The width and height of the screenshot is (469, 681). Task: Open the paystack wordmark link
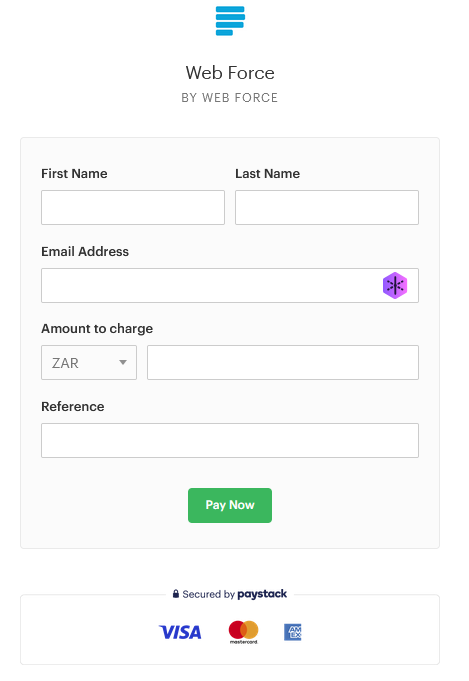(262, 594)
